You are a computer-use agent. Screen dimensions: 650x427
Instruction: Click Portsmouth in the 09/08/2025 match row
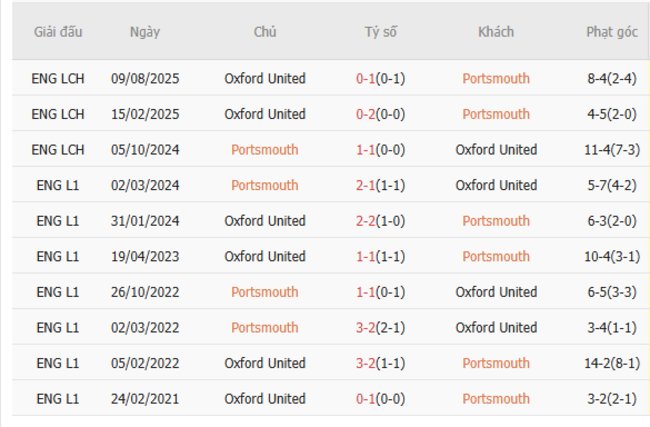pos(496,79)
